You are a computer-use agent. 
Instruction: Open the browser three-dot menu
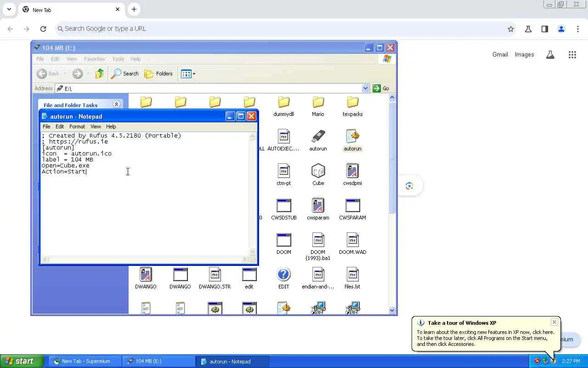tap(578, 29)
